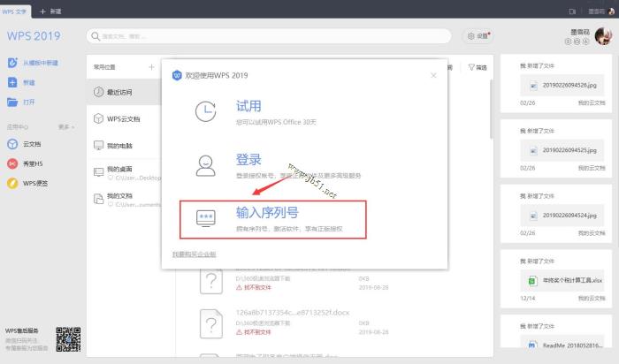Image resolution: width=619 pixels, height=364 pixels.
Task: Click the magnifier icon in the search bar
Action: click(96, 36)
